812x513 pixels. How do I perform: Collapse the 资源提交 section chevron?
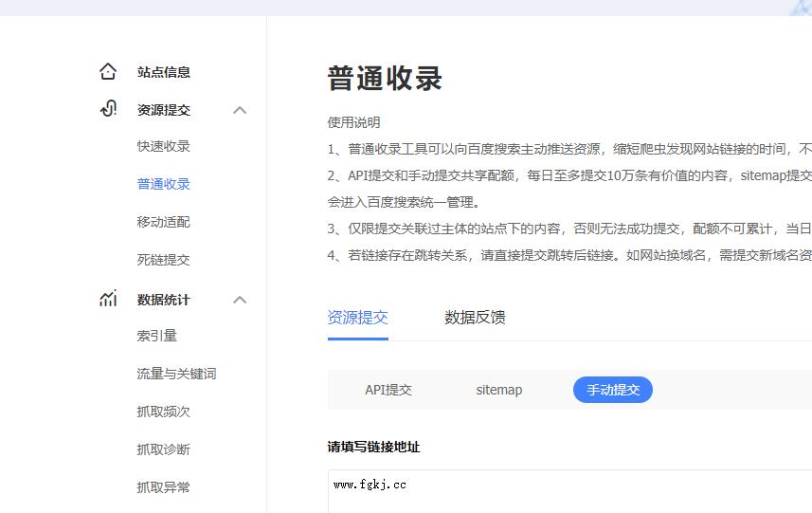pos(240,110)
